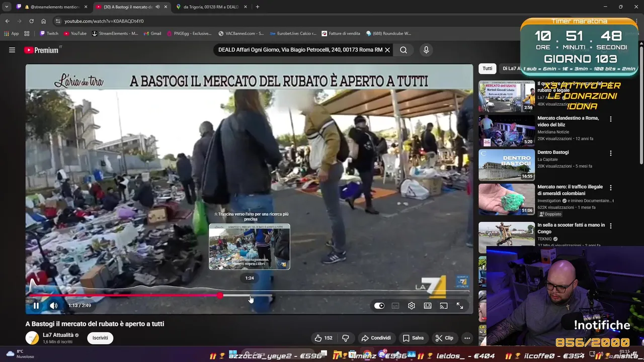Viewport: 644px width, 362px height.
Task: Open 'Il quartiere' rubato e legale video thumbnail
Action: point(507,96)
